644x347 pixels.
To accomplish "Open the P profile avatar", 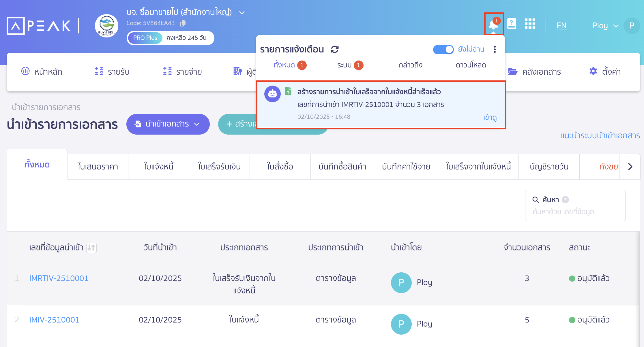I will pos(632,26).
